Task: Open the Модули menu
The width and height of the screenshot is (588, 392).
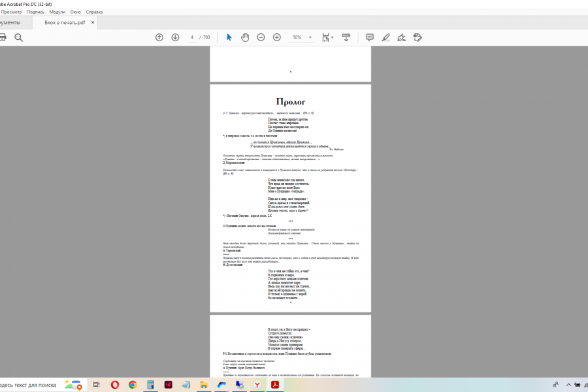Action: pos(57,12)
